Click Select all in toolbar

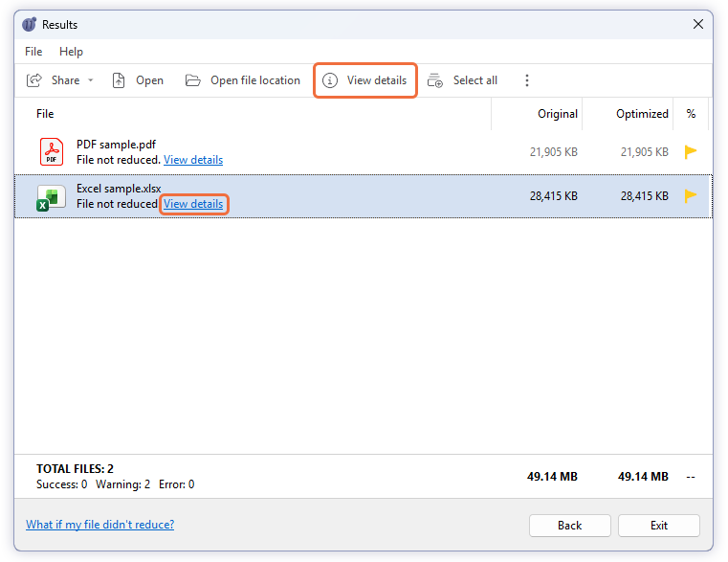point(474,80)
